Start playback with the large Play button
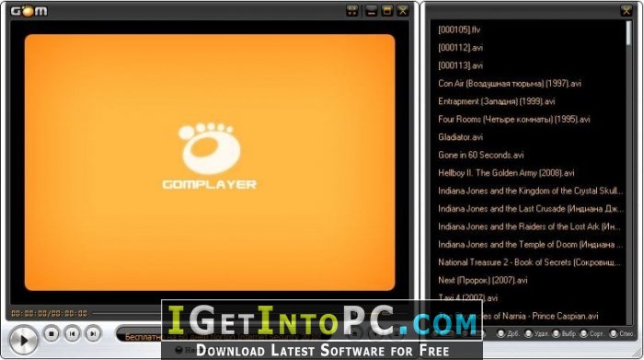 point(23,341)
